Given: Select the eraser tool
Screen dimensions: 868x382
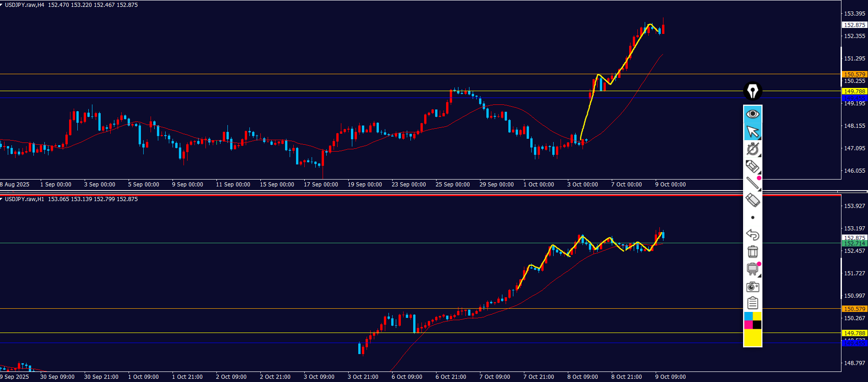Looking at the screenshot, I should [753, 200].
